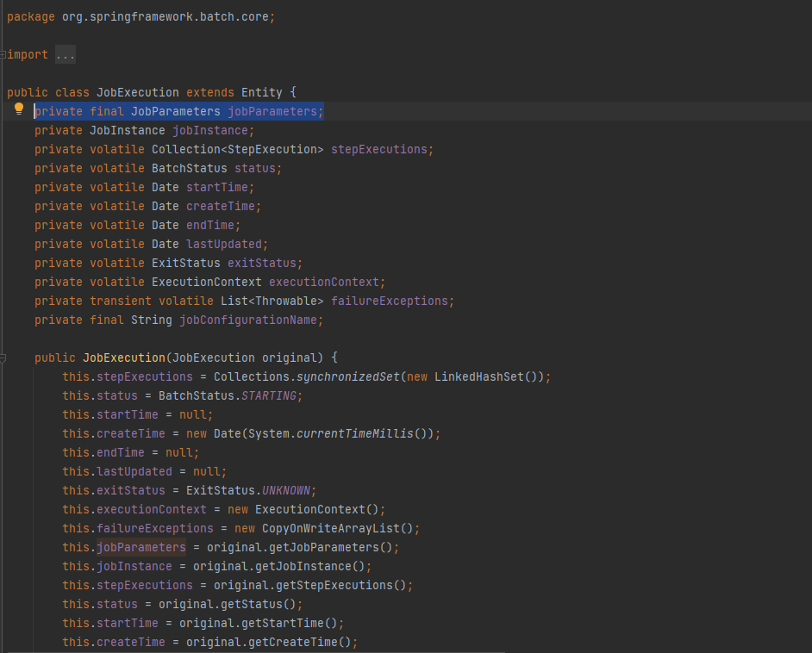Click the ExitStatus type in exitStatus field
This screenshot has height=653, width=812.
pos(186,264)
